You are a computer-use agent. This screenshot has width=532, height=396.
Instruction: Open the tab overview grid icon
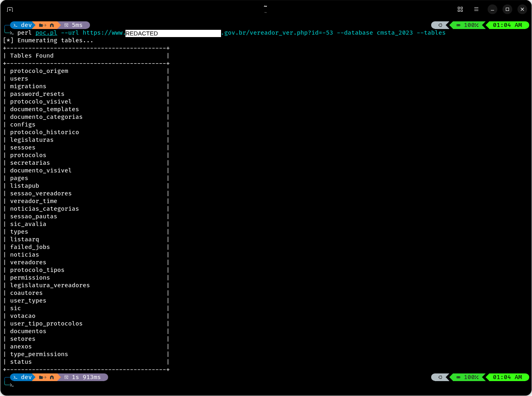[x=460, y=9]
